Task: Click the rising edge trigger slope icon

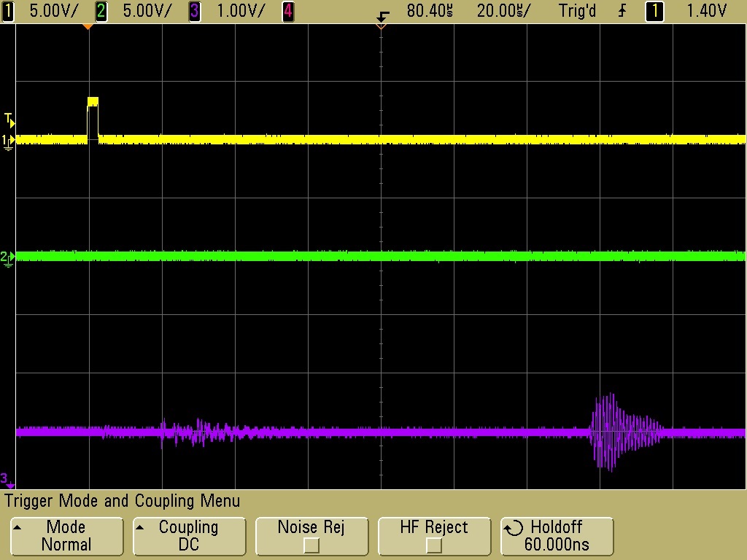Action: pyautogui.click(x=623, y=11)
